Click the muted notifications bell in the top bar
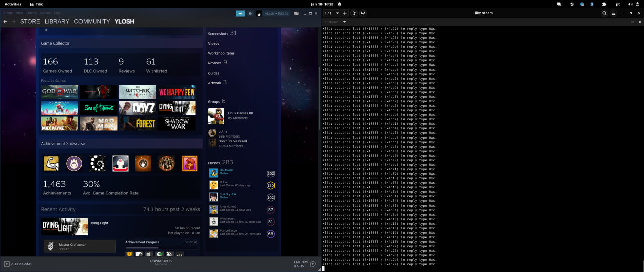The width and height of the screenshot is (644, 272). (339, 4)
